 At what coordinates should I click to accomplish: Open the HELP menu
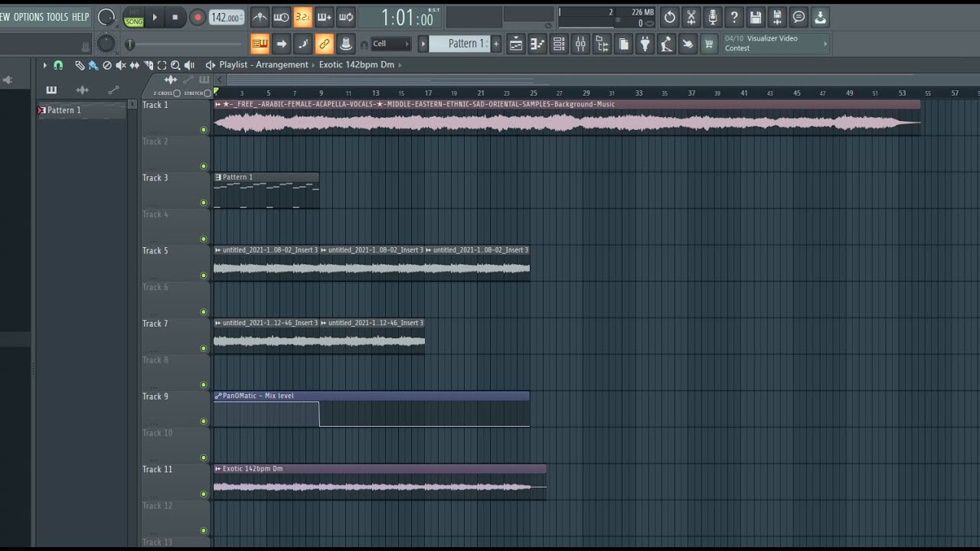tap(80, 17)
